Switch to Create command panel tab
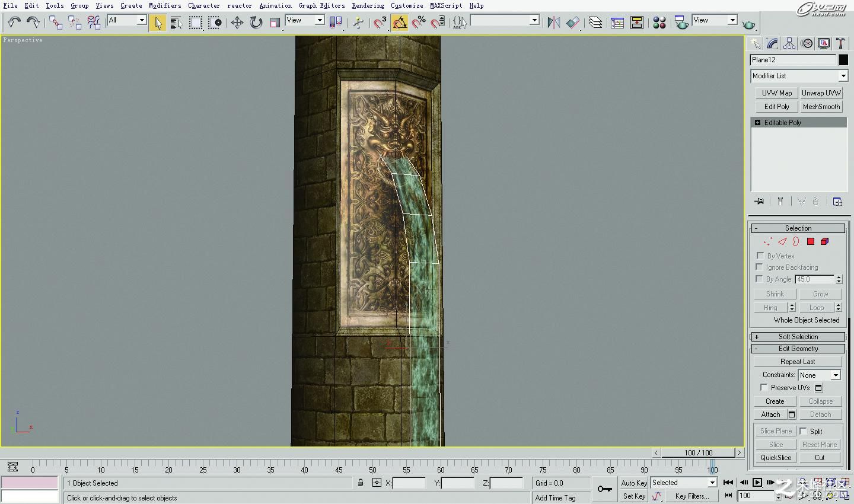Image resolution: width=854 pixels, height=504 pixels. point(755,43)
